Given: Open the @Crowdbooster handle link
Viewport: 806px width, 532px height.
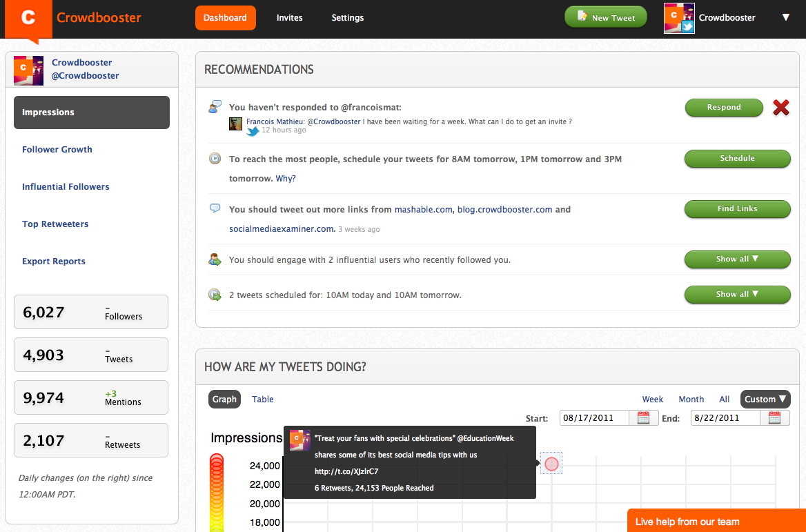Looking at the screenshot, I should pyautogui.click(x=85, y=76).
